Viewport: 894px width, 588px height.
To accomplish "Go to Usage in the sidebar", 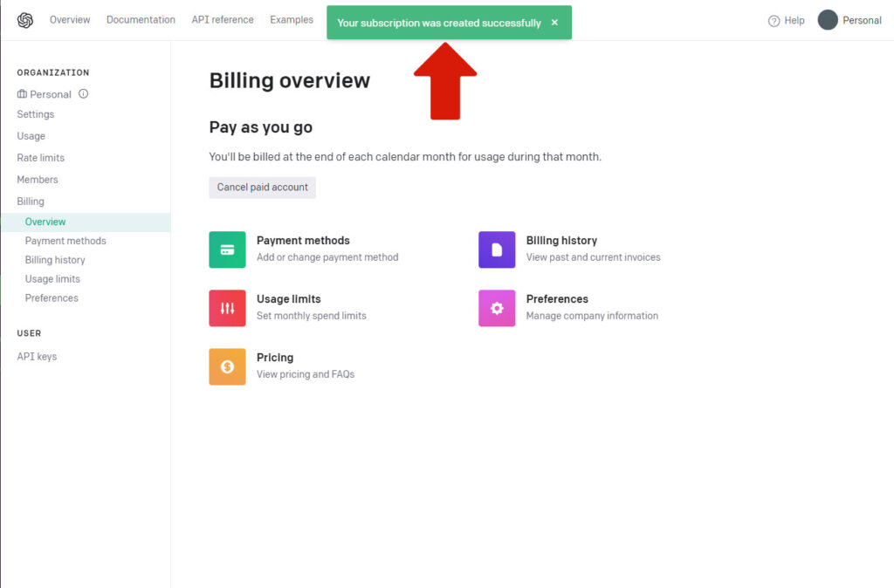I will [x=31, y=136].
